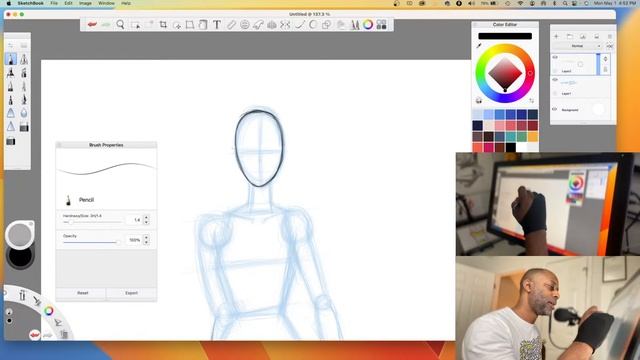Click the Opacity percentage field
The width and height of the screenshot is (640, 360).
pos(134,240)
